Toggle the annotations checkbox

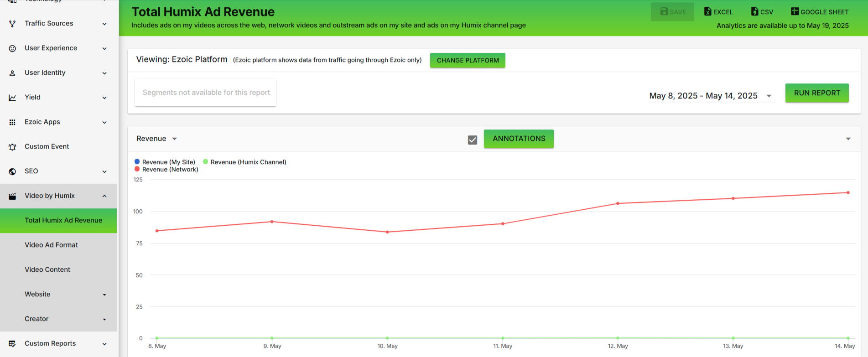[x=473, y=140]
